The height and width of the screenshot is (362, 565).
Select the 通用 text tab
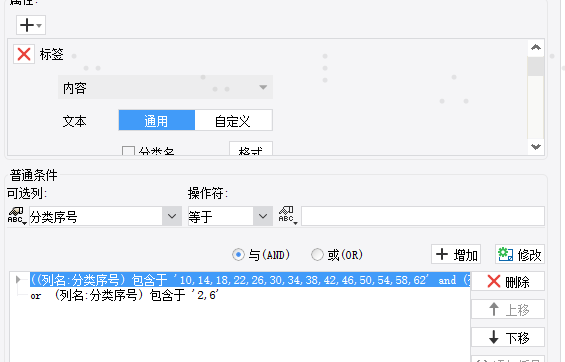(x=157, y=121)
